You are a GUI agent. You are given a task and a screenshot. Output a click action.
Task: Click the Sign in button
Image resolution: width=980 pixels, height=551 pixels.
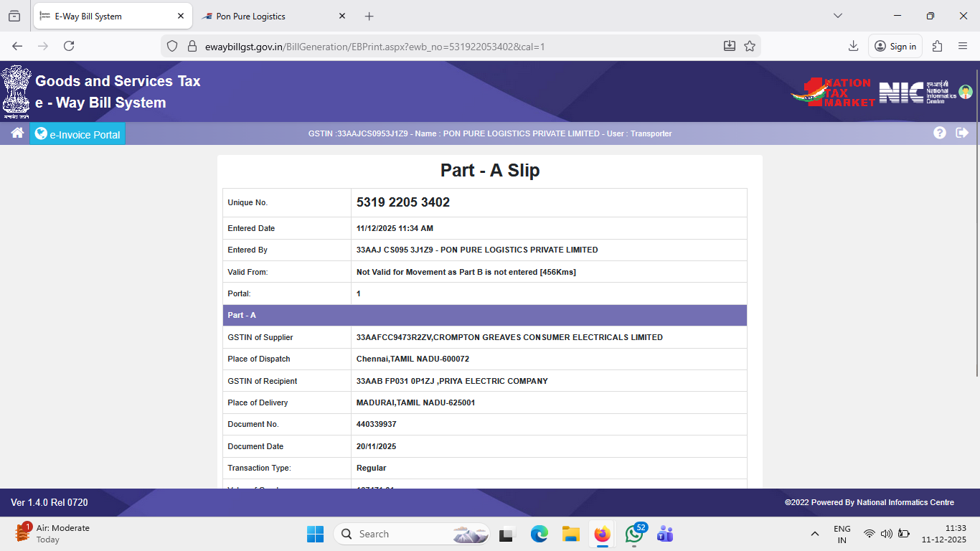coord(895,46)
